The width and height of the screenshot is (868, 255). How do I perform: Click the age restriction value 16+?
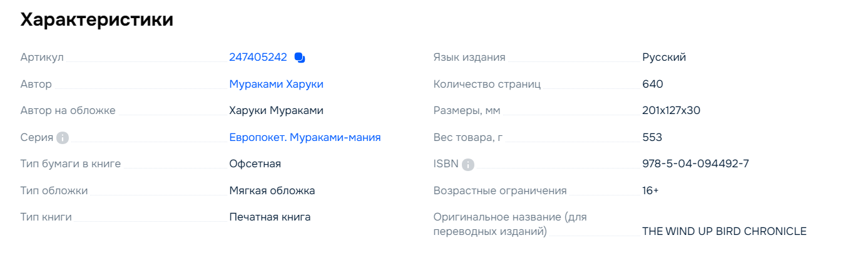pyautogui.click(x=650, y=190)
